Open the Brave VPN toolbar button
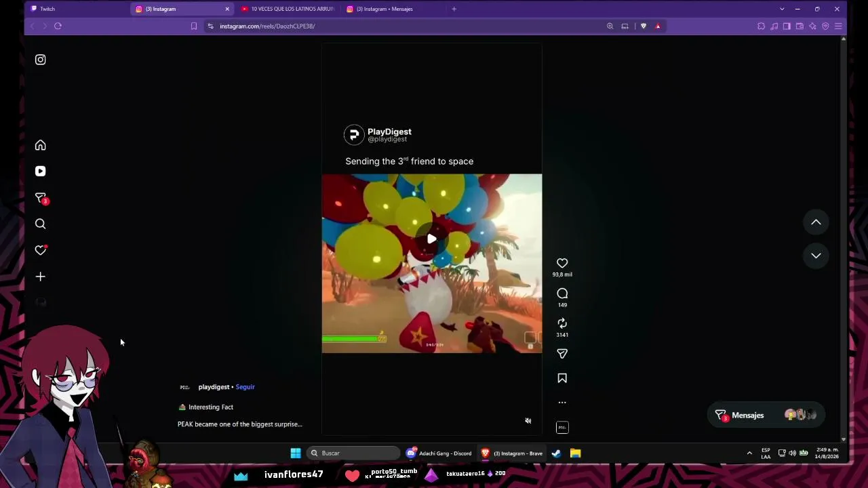Screen dimensions: 868x488 pos(825,26)
